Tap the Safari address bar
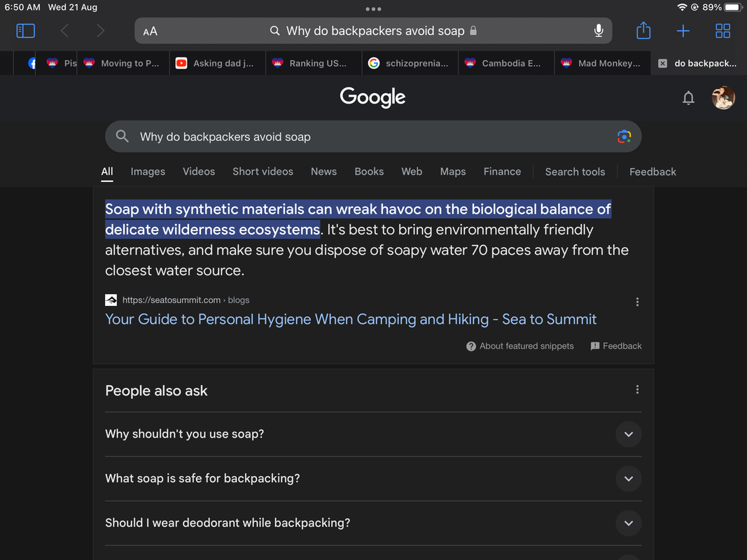747x560 pixels. 373,31
